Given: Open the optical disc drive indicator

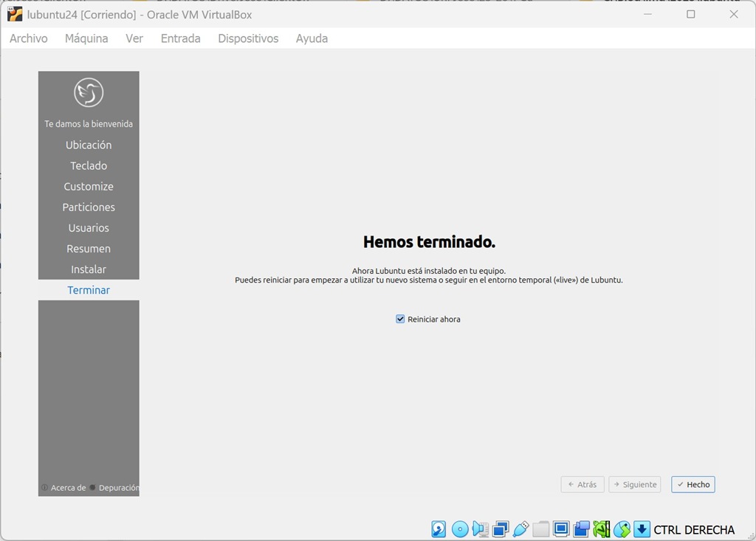Looking at the screenshot, I should (x=460, y=529).
